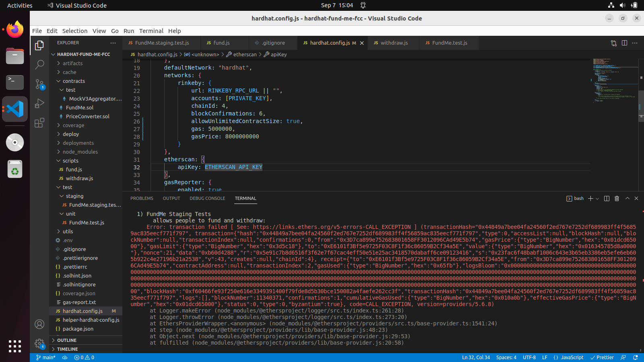This screenshot has height=362, width=644.
Task: Collapse the scripts folder
Action: [x=86, y=160]
